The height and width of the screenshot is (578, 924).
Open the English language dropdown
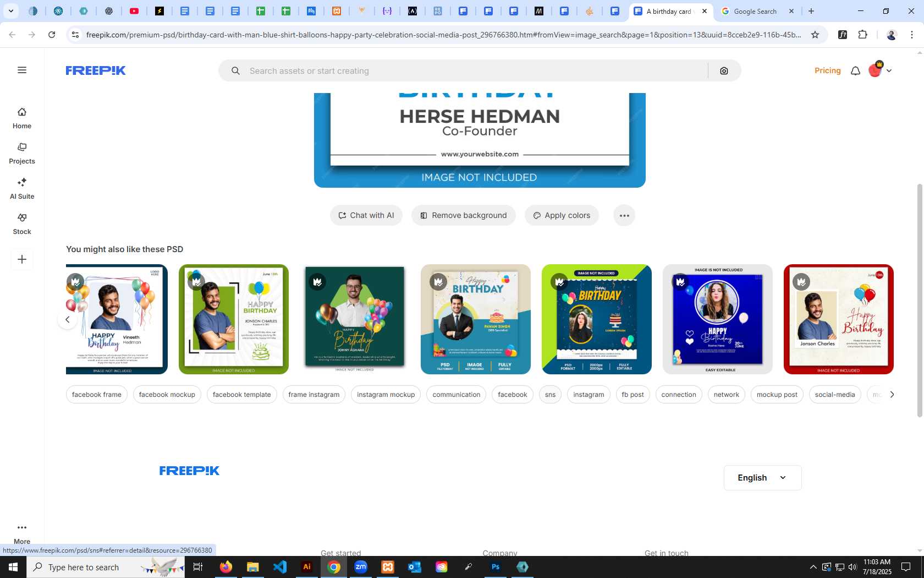[762, 478]
